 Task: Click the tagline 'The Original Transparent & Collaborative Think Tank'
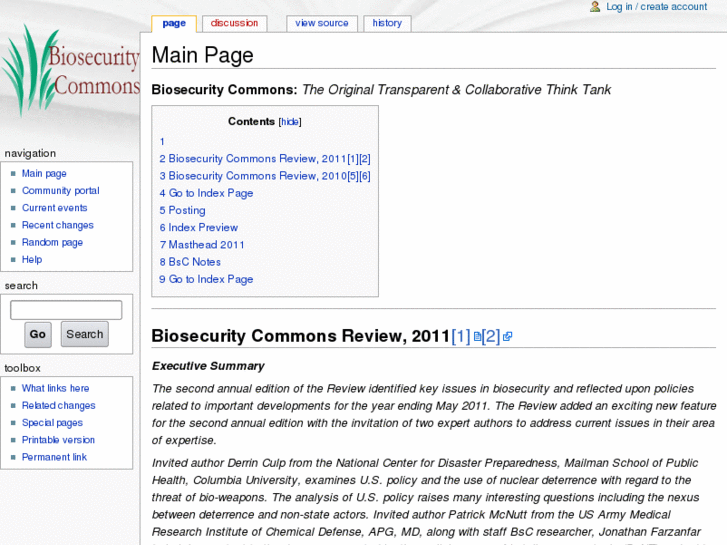(x=457, y=90)
